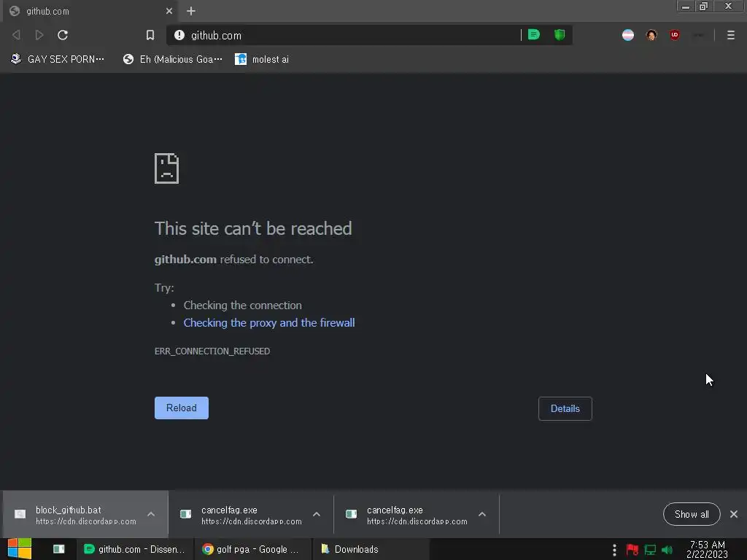Screen dimensions: 747x560
Task: Open the uBlock Origin extension icon
Action: pyautogui.click(x=675, y=35)
